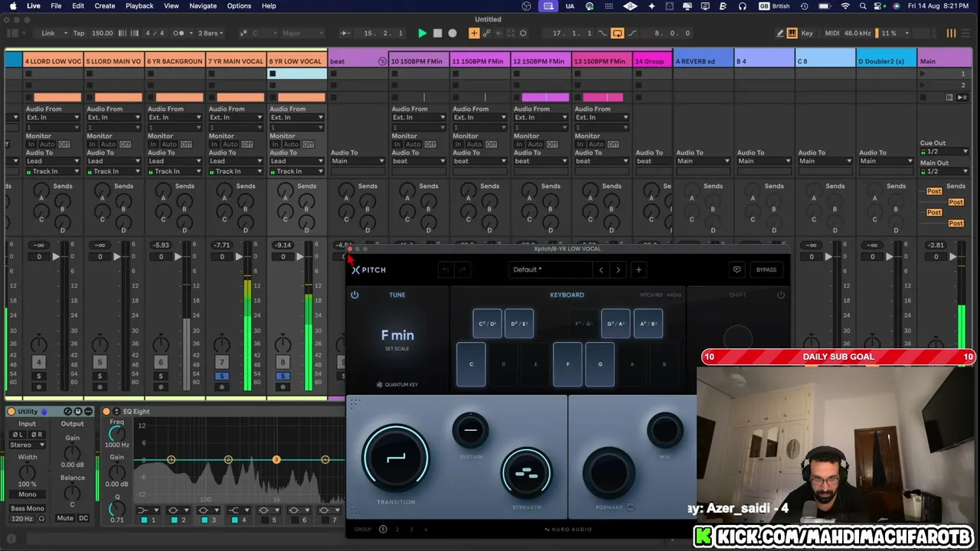Screen dimensions: 980x551
Task: Open Audio To dropdown on A REVERB sd
Action: pyautogui.click(x=704, y=161)
